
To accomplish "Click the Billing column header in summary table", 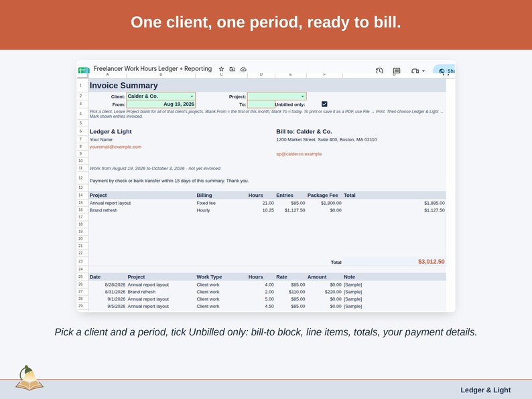I will (x=204, y=195).
